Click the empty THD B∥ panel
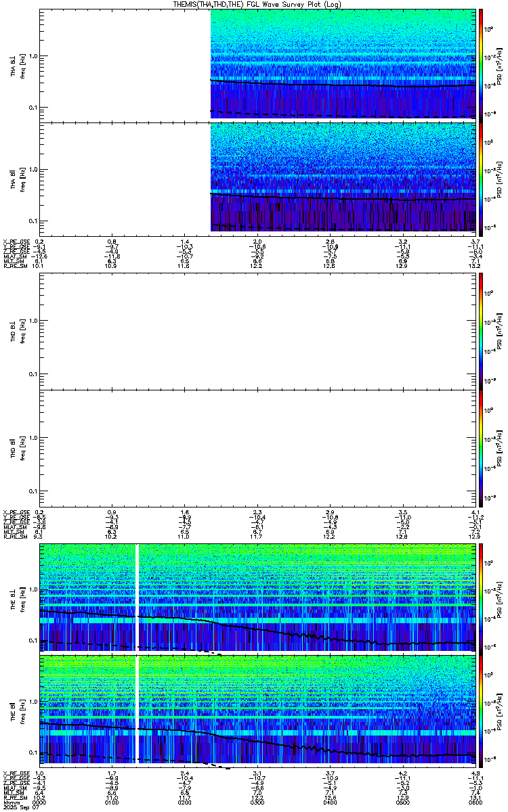 point(257,447)
